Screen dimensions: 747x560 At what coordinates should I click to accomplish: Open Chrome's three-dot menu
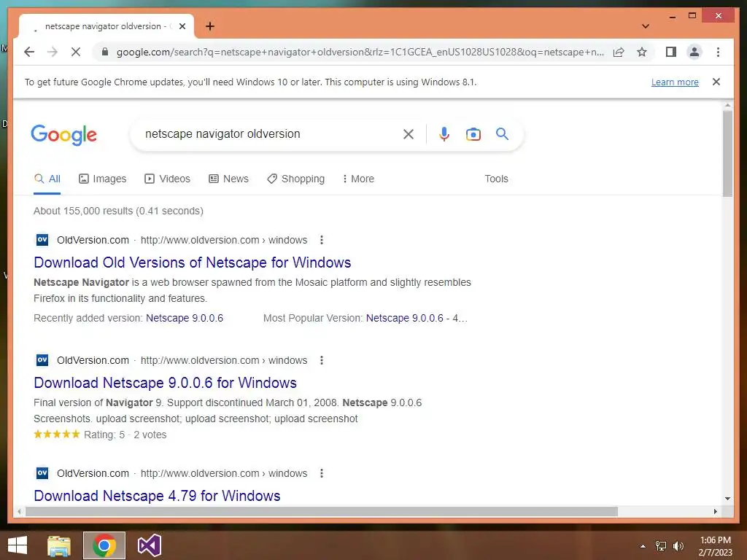718,52
